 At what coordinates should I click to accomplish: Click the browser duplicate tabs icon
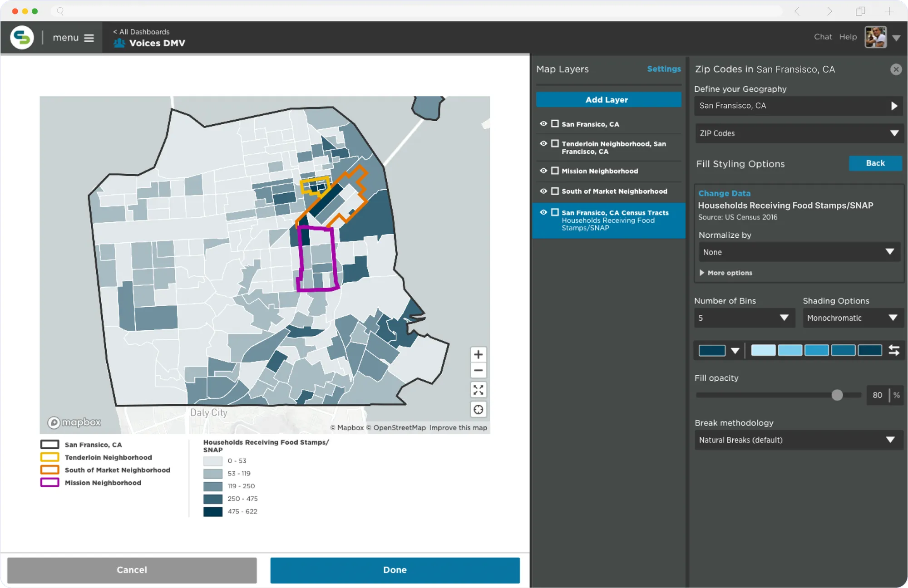pos(860,11)
